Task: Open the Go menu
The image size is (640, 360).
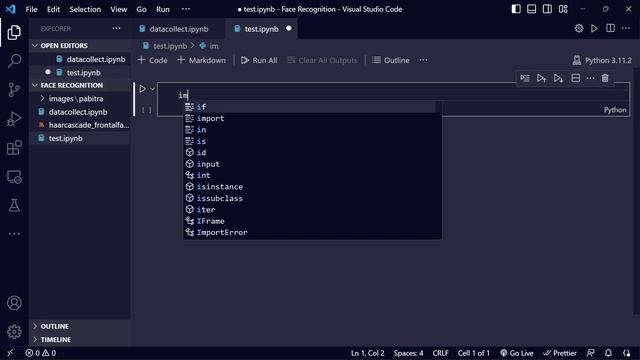Action: point(141,9)
